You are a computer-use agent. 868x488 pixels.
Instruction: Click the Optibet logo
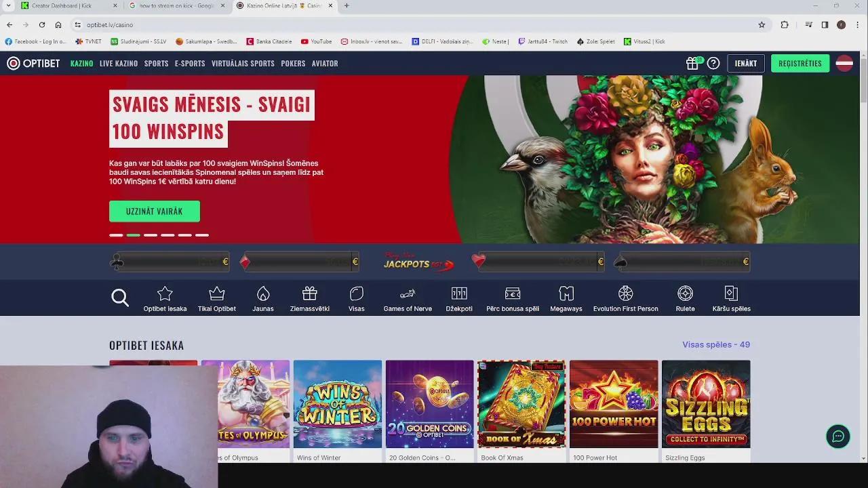33,63
